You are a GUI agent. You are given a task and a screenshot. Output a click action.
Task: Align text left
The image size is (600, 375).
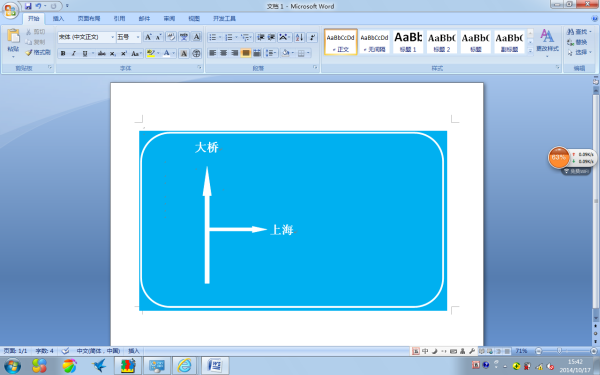(212, 53)
